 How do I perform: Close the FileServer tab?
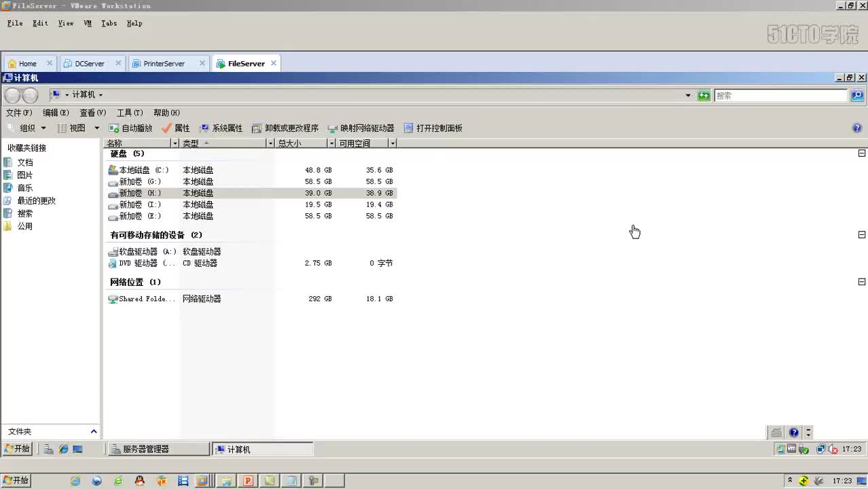[273, 63]
